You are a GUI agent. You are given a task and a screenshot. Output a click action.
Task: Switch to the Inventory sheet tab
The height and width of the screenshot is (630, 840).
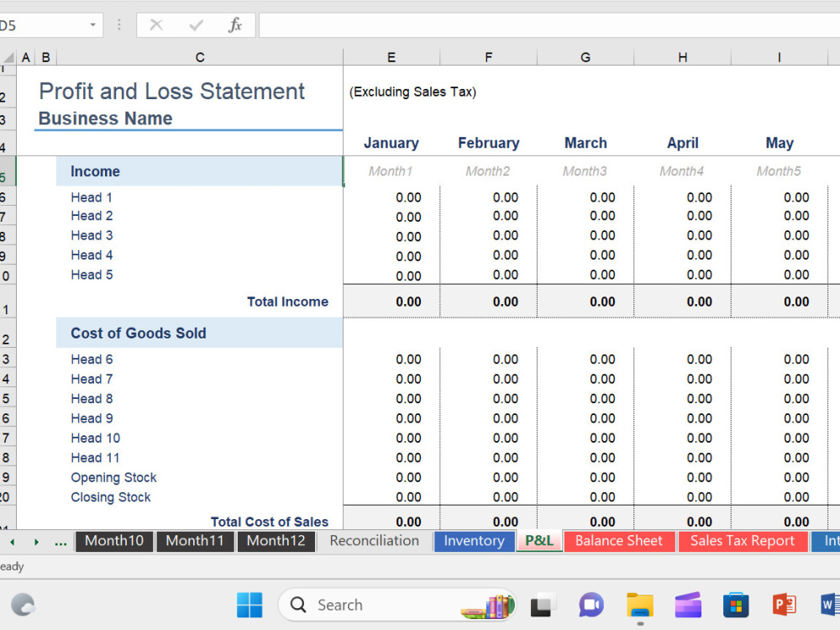pyautogui.click(x=474, y=541)
